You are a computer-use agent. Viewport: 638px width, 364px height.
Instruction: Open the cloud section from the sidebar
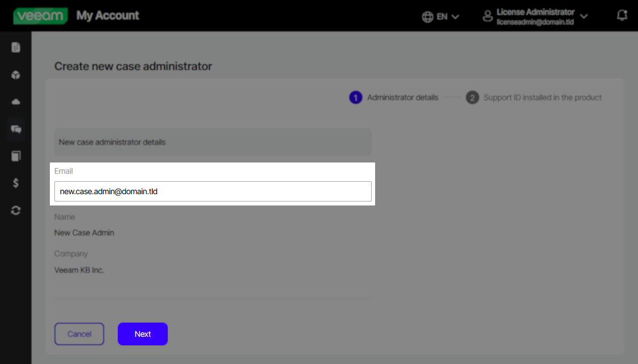tap(15, 101)
